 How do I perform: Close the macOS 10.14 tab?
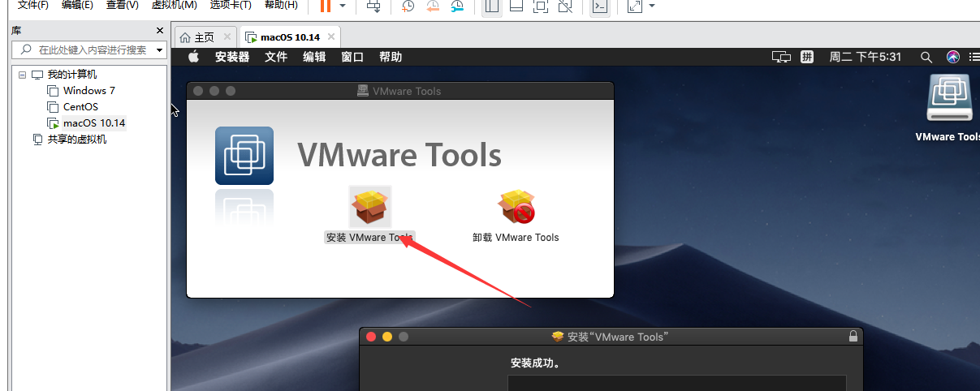[x=331, y=37]
